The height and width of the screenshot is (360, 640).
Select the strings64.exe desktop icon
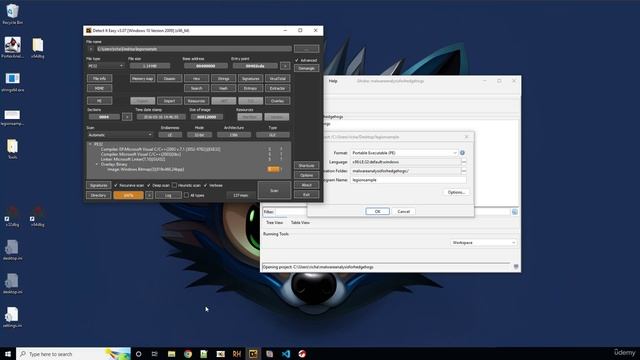12,82
